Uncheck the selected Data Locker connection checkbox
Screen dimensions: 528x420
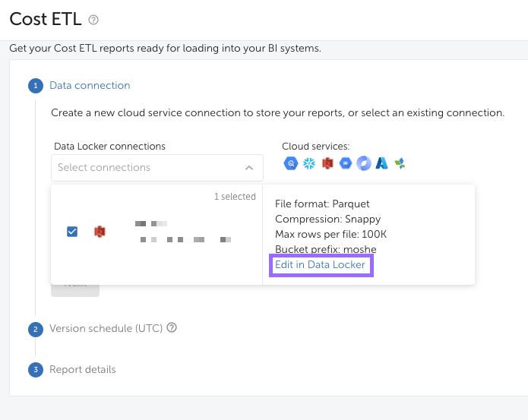click(x=72, y=231)
